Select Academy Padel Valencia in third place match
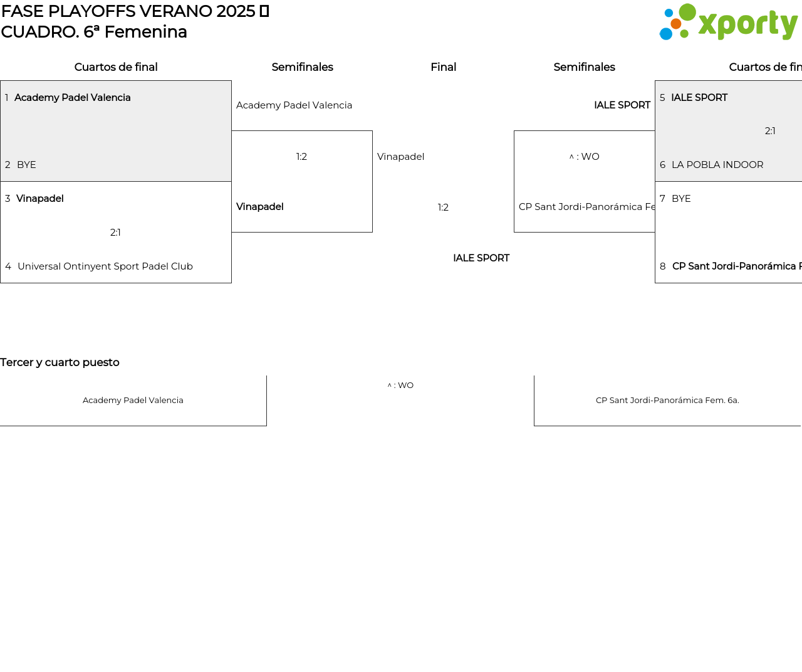802x672 pixels. pyautogui.click(x=133, y=401)
